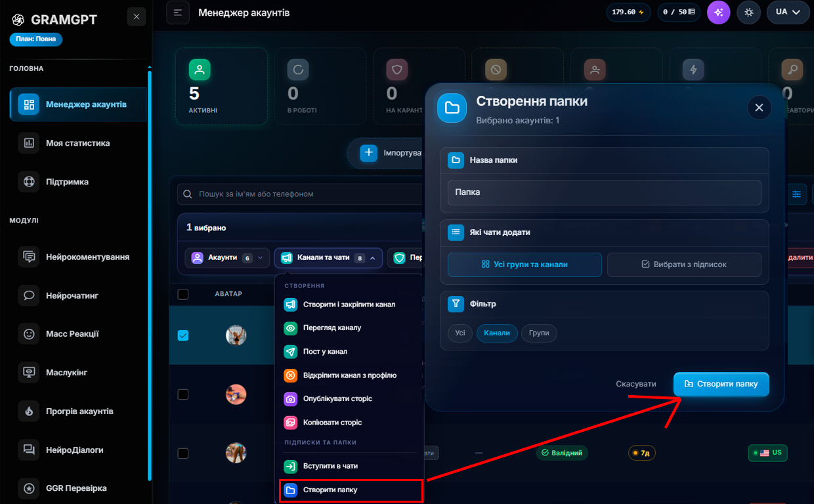Open НейроДіалоги dialog icon

29,450
